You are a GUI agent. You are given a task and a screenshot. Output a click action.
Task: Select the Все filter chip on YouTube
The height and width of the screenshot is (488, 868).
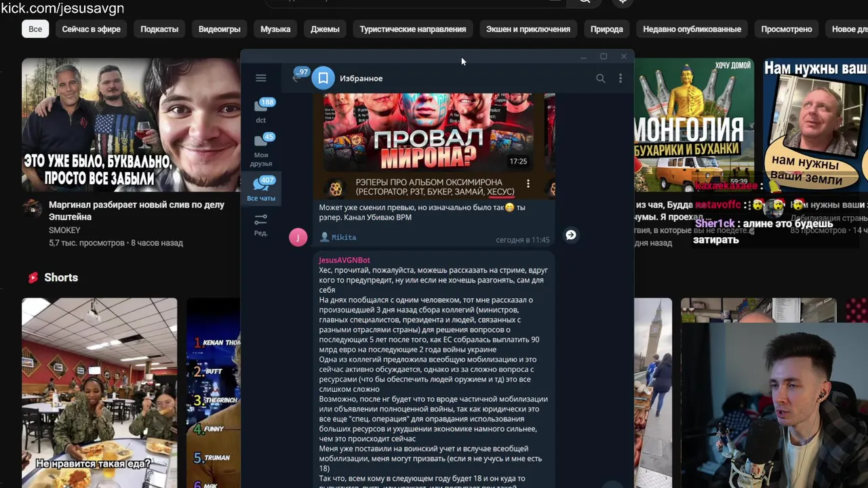[35, 29]
